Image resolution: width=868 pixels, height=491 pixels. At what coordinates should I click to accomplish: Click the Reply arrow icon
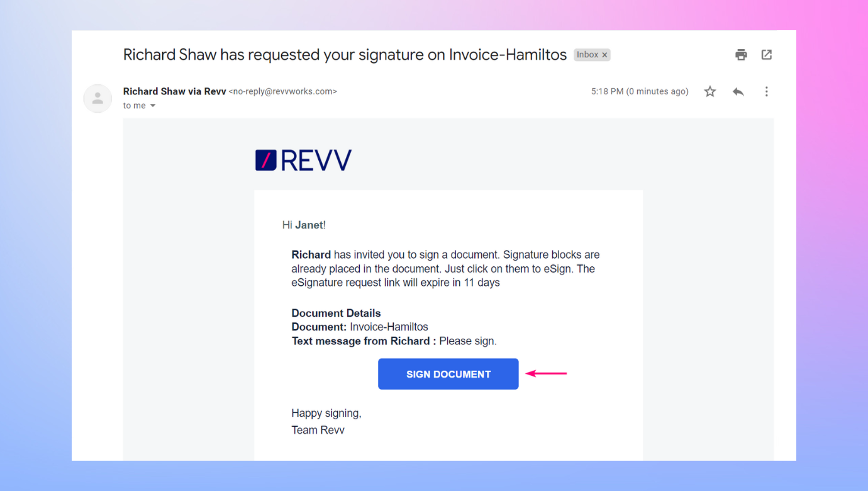click(738, 91)
